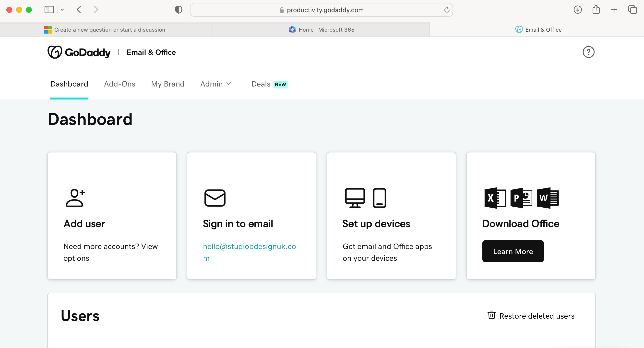Switch to Home | Microsoft 365 browser tab

(321, 29)
